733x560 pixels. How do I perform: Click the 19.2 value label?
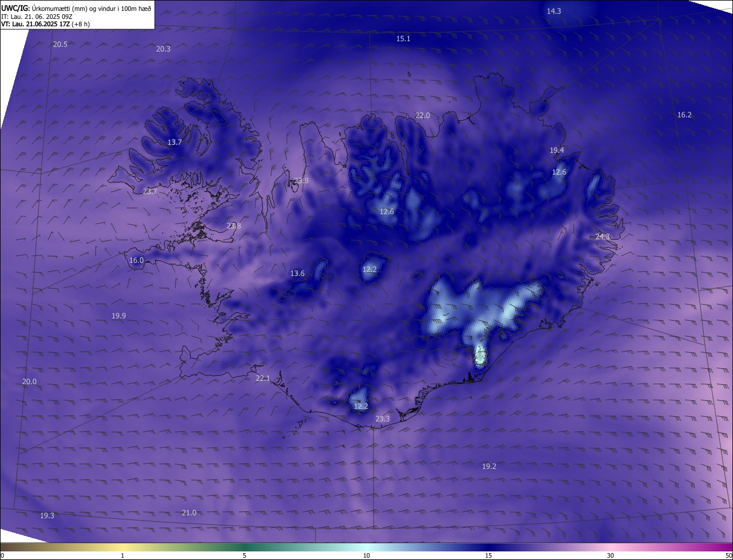click(489, 466)
